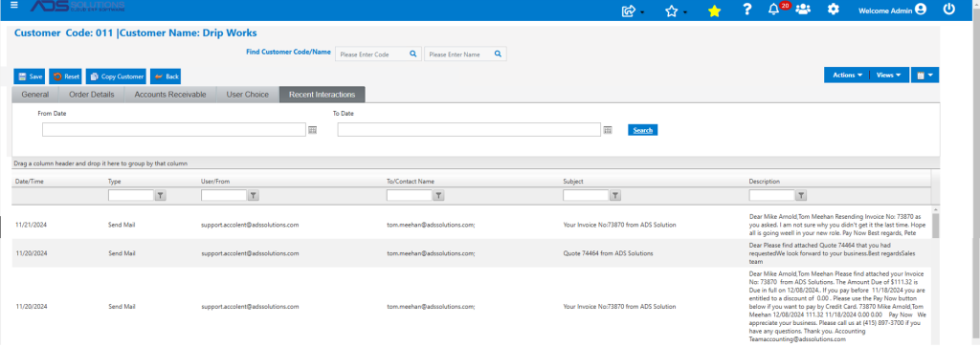Sort by the Subject column header

pos(573,182)
